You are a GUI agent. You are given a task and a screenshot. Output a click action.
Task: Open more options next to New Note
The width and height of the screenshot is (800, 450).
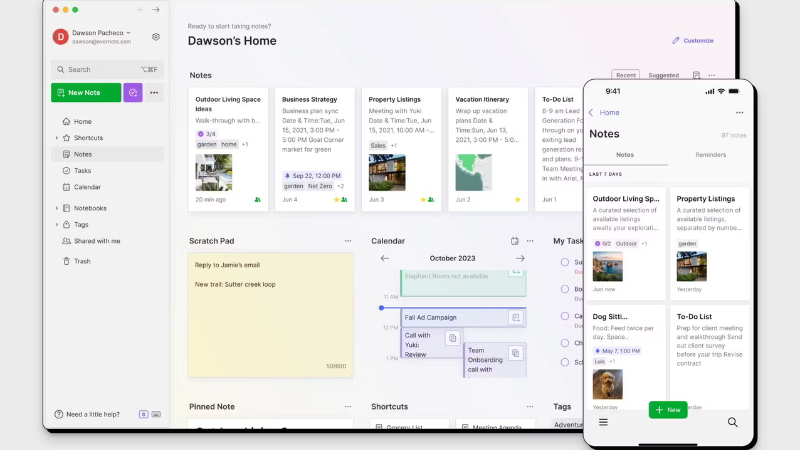click(x=154, y=92)
